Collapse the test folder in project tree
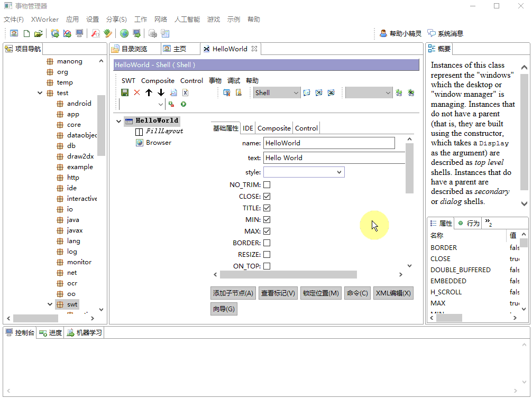 click(x=40, y=93)
